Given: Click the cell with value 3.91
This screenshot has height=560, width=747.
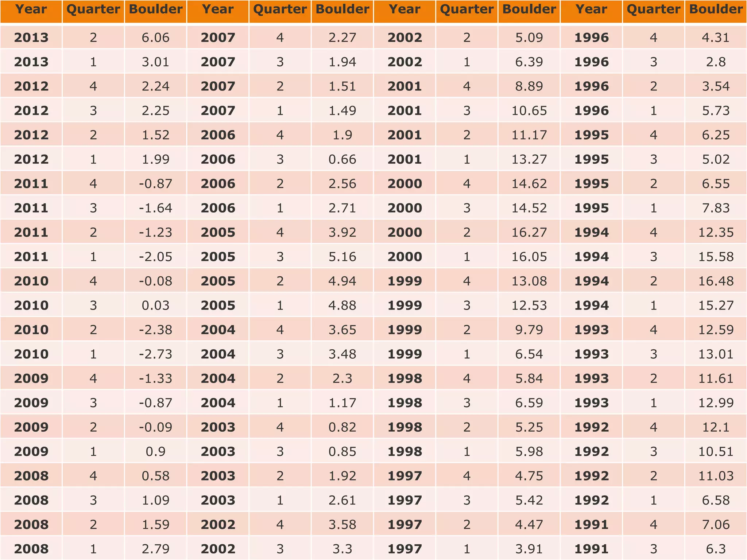Looking at the screenshot, I should coord(529,549).
